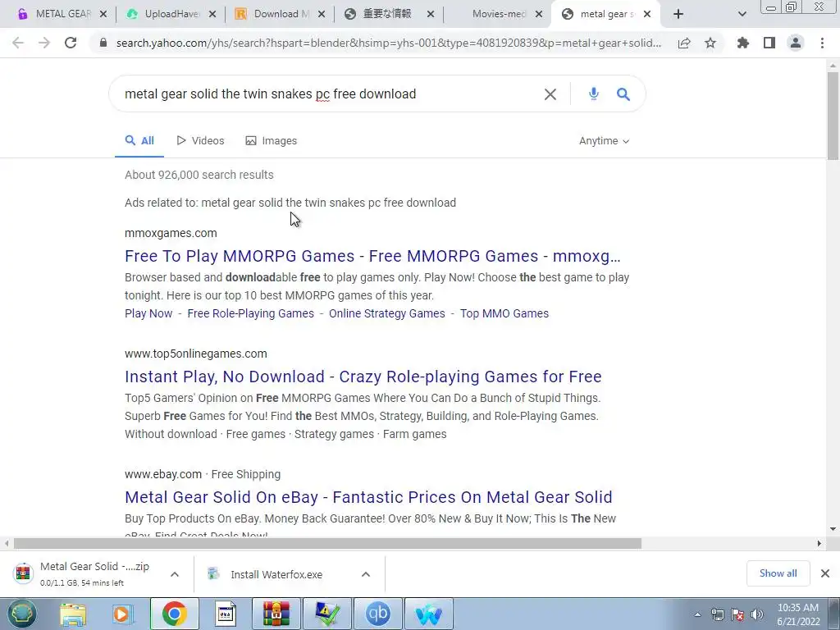Open qBittorrent taskbar icon
The width and height of the screenshot is (840, 630).
click(378, 614)
